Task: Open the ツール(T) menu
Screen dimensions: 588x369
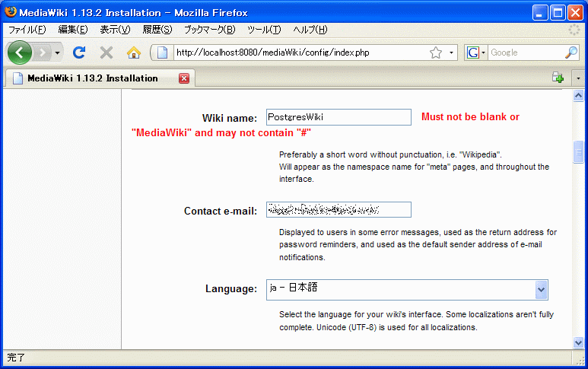Action: point(264,30)
